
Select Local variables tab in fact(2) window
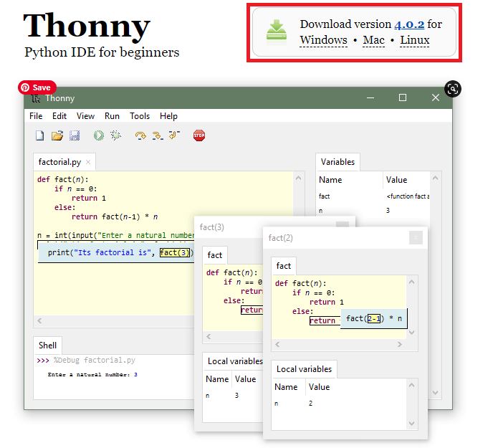click(304, 369)
